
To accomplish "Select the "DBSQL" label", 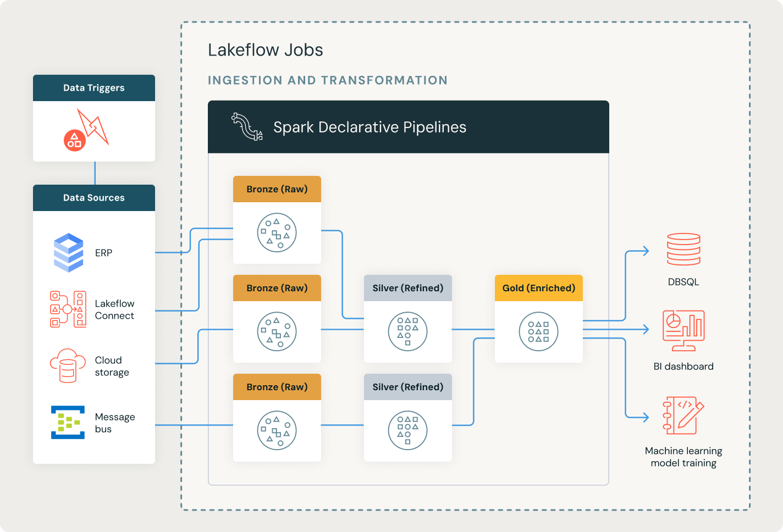I will pos(683,282).
